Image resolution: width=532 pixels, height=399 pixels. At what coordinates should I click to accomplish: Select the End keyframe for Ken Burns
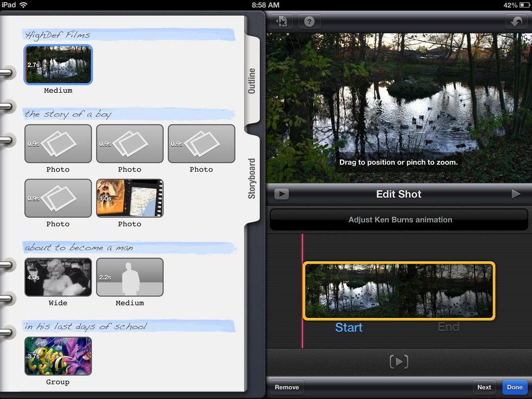point(448,327)
